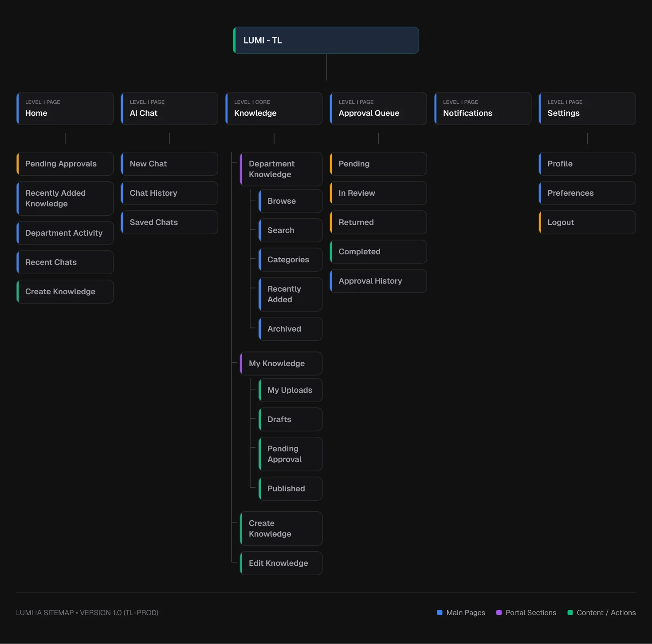This screenshot has width=652, height=644.
Task: Select the Knowledge level 1 core node
Action: [274, 108]
